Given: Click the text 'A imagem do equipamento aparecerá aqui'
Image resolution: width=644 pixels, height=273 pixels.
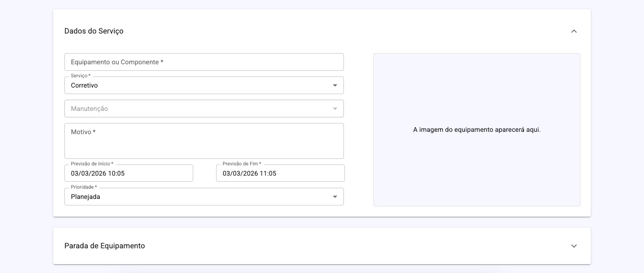Looking at the screenshot, I should click(476, 130).
